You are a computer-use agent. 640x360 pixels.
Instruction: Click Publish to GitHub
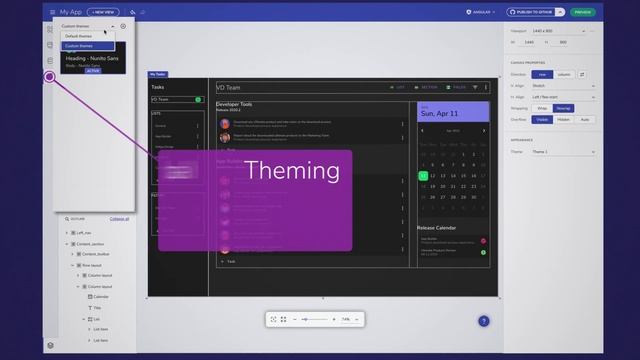531,12
